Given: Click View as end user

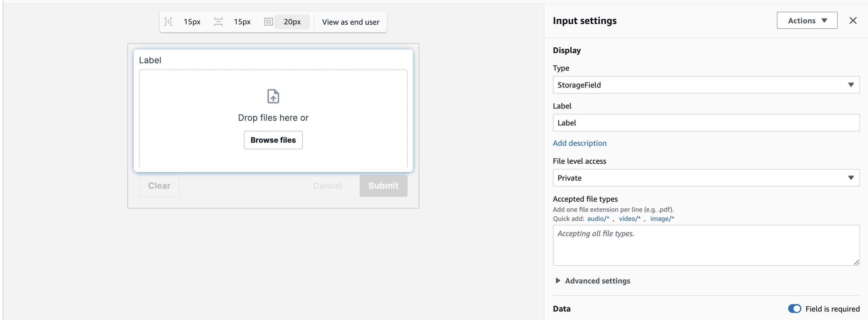Looking at the screenshot, I should coord(351,22).
